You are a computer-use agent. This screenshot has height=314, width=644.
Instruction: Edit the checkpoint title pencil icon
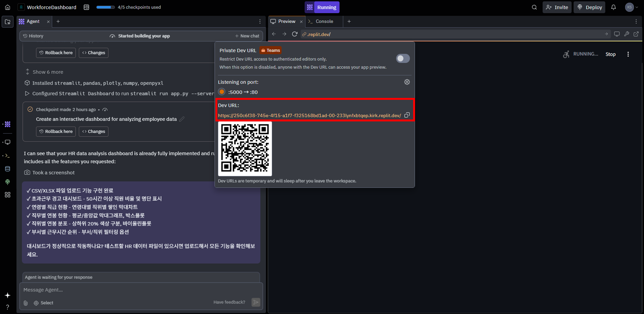[182, 119]
